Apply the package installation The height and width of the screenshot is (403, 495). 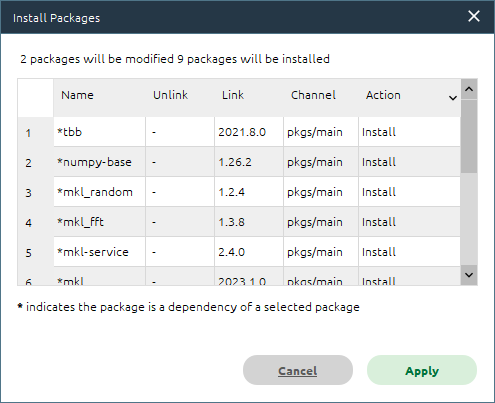(x=422, y=370)
